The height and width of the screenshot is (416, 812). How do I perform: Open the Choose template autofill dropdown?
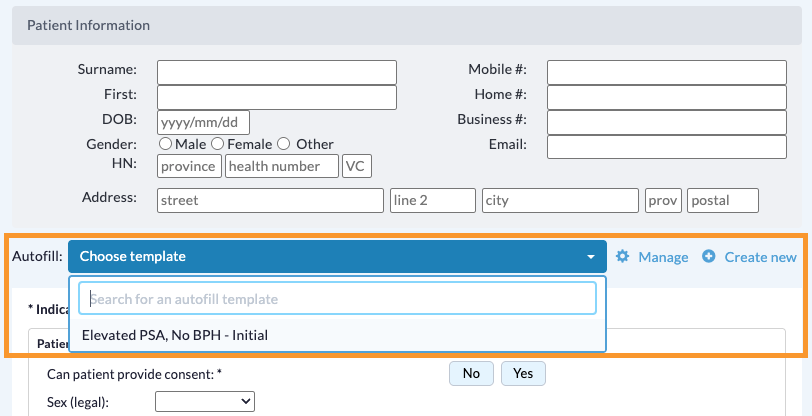(337, 256)
